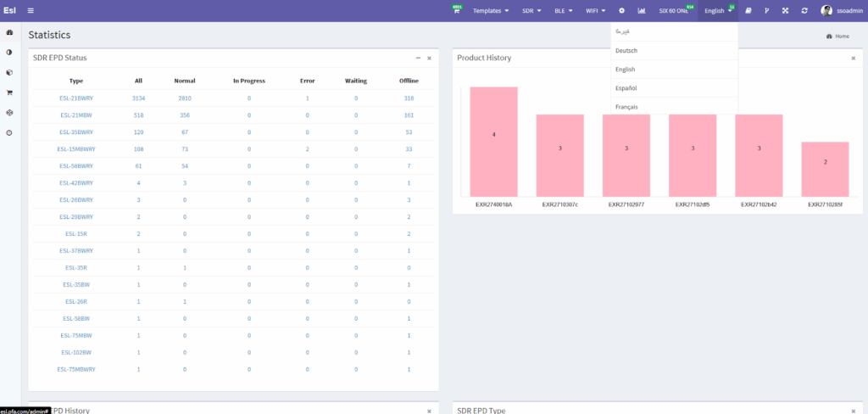
Task: Open the ssoadmin user profile menu
Action: click(x=839, y=11)
